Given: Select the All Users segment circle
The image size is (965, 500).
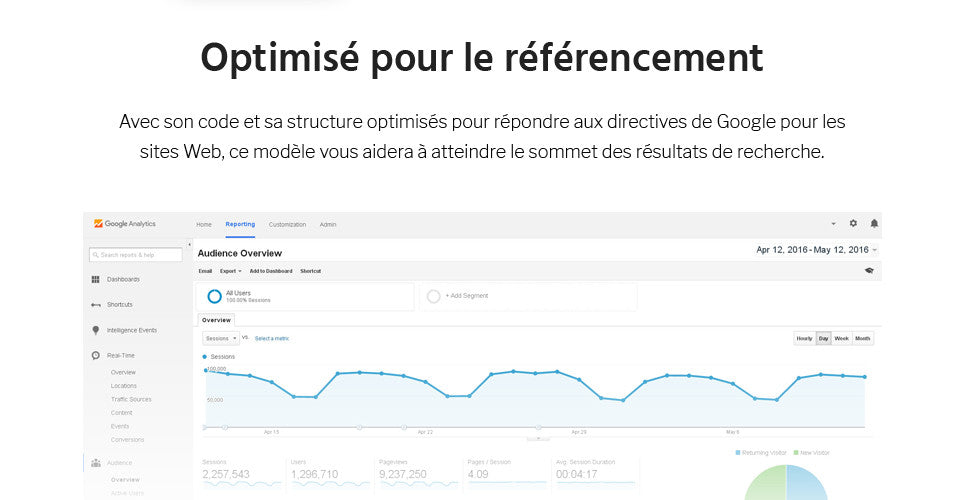Looking at the screenshot, I should click(214, 297).
